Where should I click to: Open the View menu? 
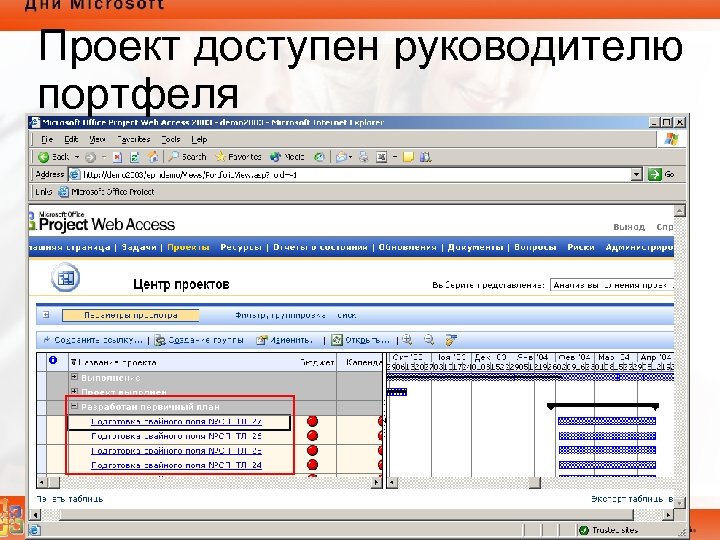coord(97,139)
